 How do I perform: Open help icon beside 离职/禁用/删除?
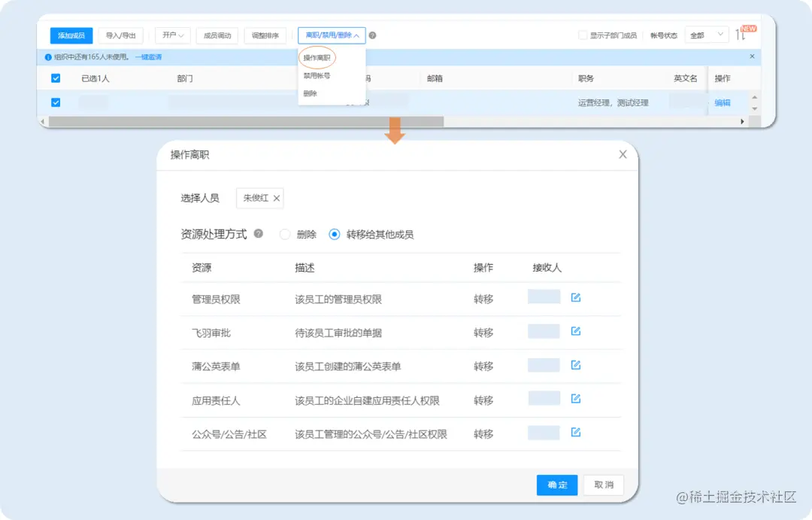(372, 35)
